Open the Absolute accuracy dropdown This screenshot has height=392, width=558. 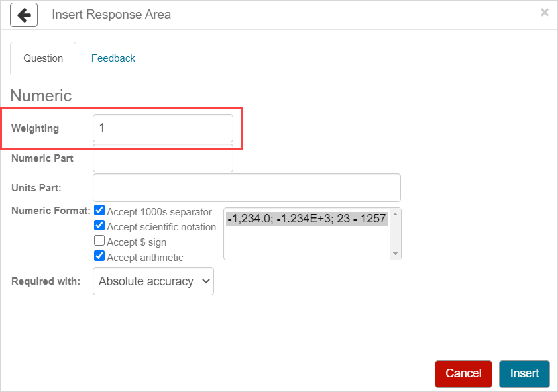click(153, 281)
